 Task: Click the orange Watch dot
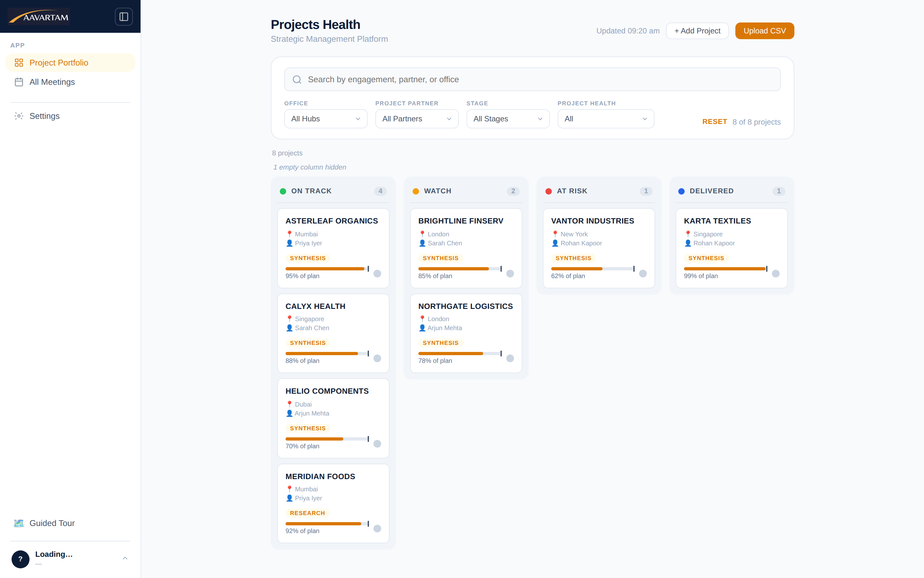(416, 191)
